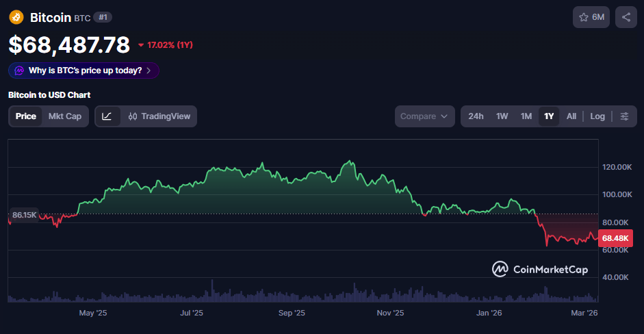
Task: Show the All time chart range
Action: (x=571, y=116)
